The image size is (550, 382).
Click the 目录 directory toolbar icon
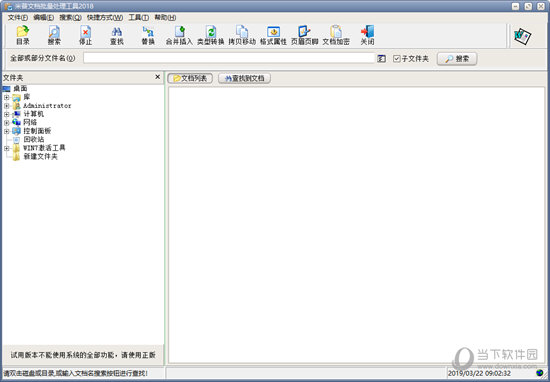23,35
